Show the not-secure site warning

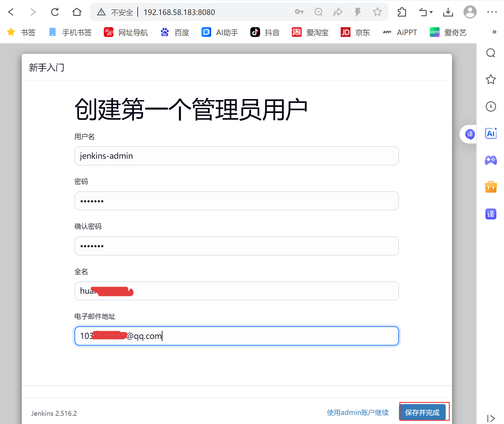[115, 12]
